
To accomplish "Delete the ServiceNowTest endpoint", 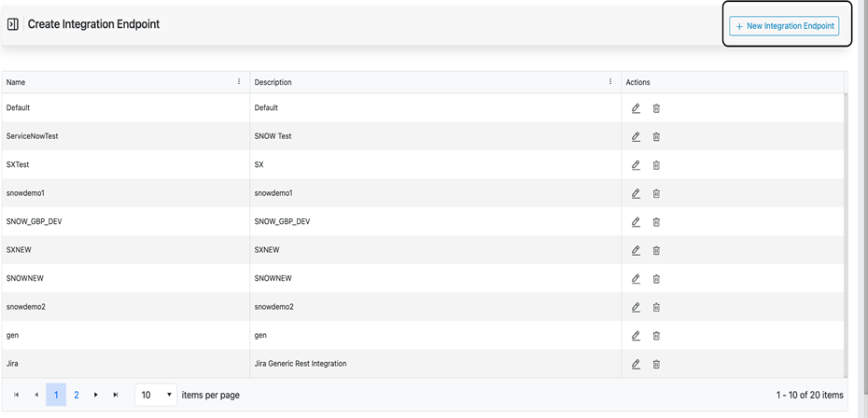I will click(656, 137).
